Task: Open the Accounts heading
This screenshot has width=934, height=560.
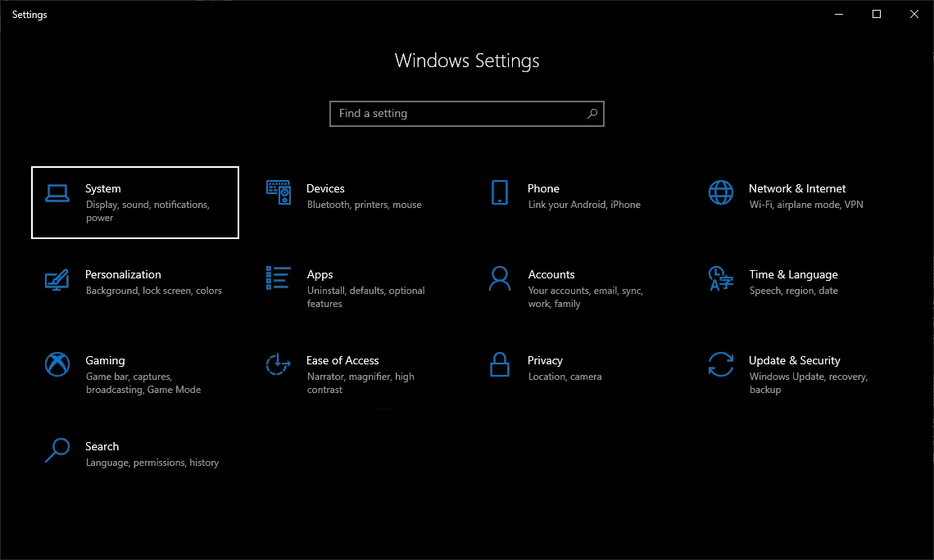Action: tap(551, 274)
